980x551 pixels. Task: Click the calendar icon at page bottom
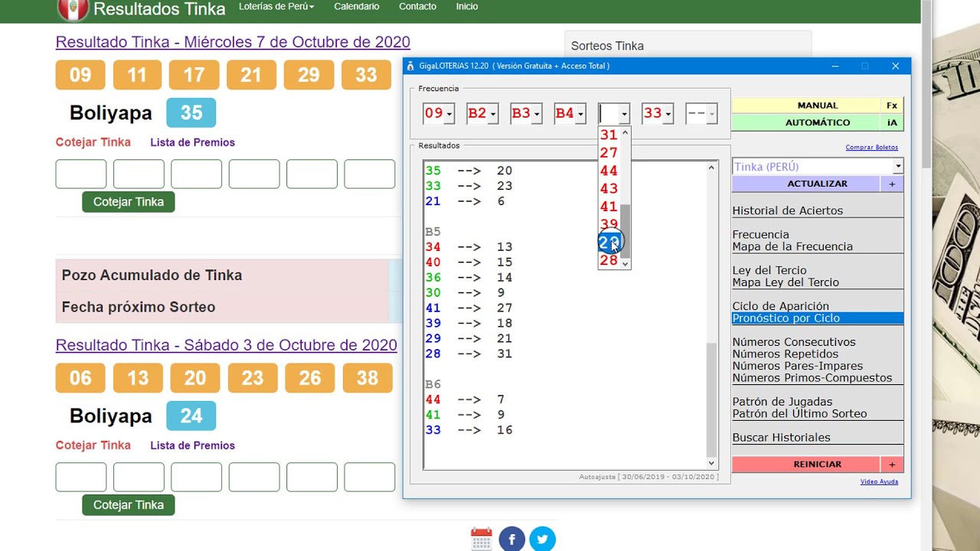(482, 539)
